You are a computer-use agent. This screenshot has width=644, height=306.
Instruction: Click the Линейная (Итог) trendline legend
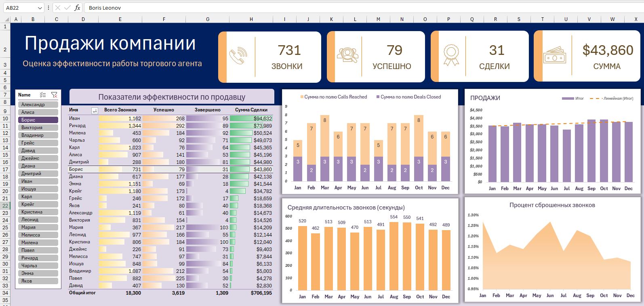pos(612,99)
